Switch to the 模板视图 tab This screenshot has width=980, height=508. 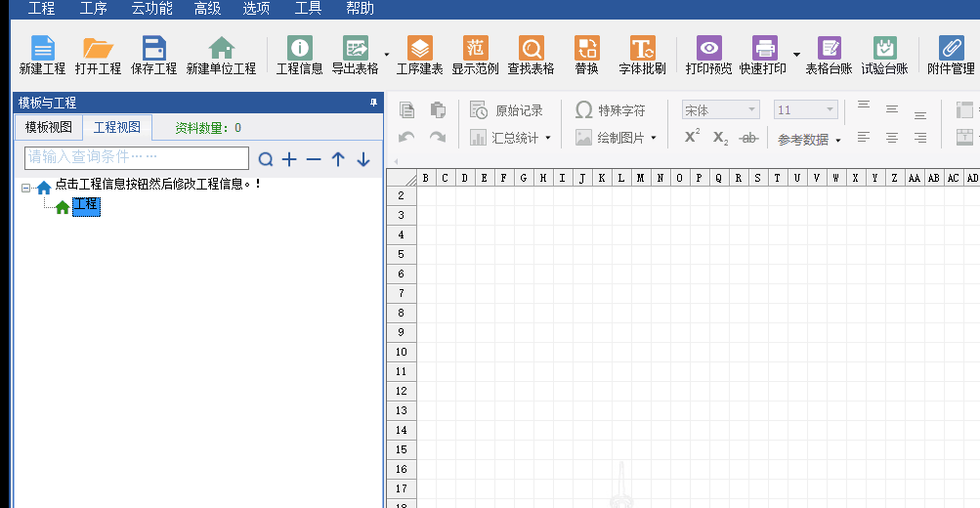click(49, 127)
